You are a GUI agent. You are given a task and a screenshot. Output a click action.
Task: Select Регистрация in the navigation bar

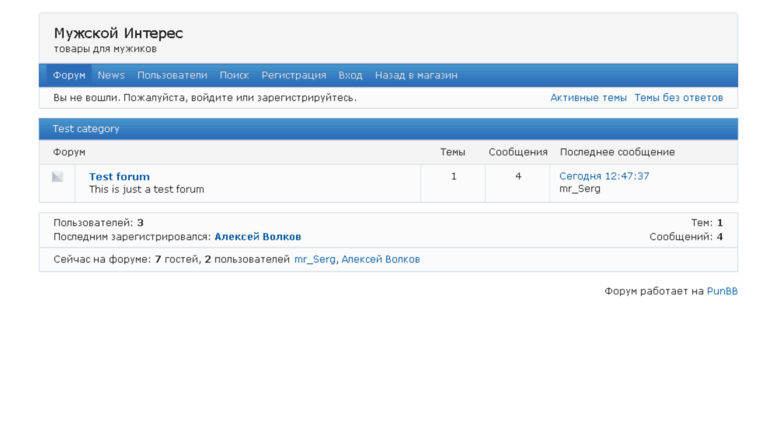[294, 75]
